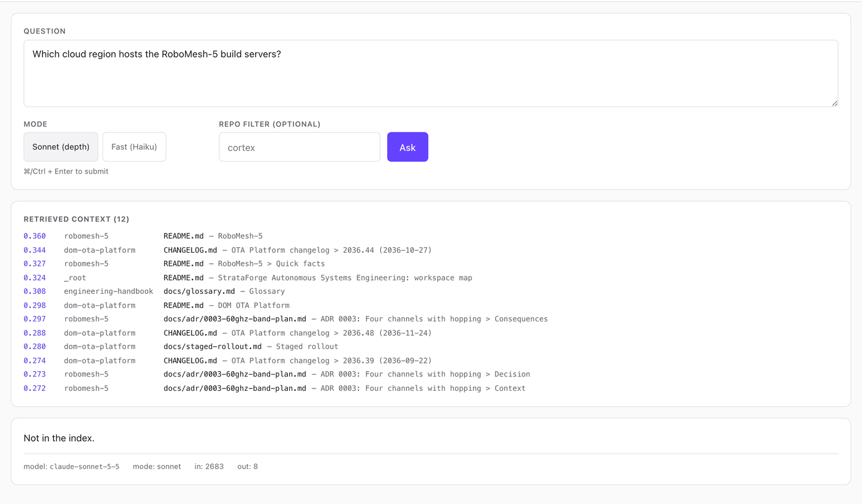Image resolution: width=862 pixels, height=504 pixels.
Task: Select the _root repo name
Action: (x=75, y=278)
